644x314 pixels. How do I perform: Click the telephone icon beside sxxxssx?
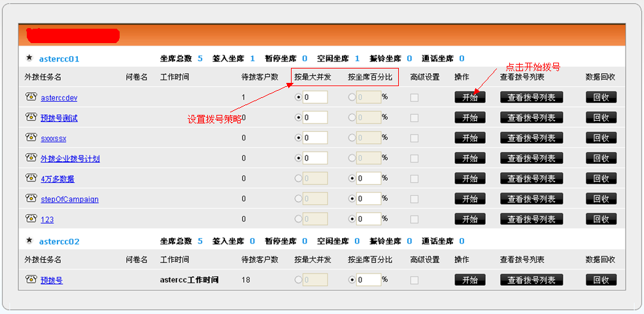31,137
